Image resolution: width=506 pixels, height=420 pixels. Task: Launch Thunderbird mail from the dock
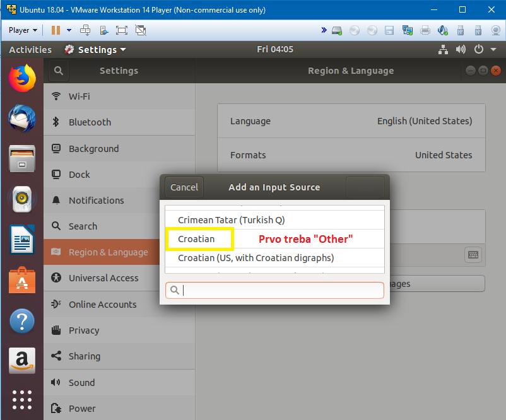pos(22,118)
